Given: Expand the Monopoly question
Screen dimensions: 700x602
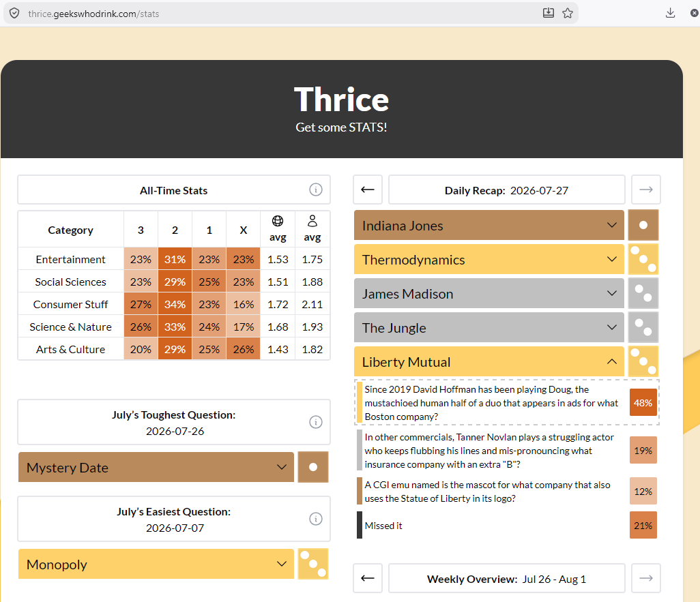Looking at the screenshot, I should point(156,564).
